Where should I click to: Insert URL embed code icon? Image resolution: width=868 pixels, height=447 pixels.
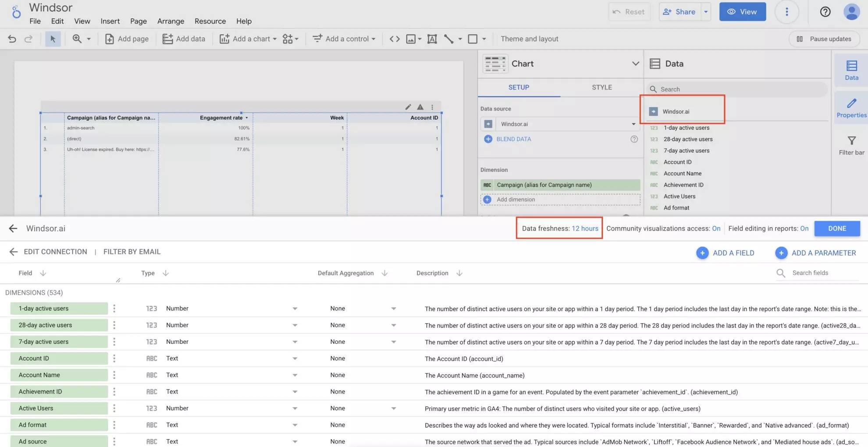point(395,39)
